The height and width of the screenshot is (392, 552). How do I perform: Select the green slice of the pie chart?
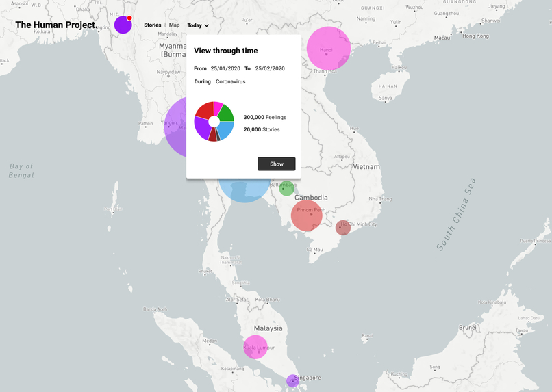pyautogui.click(x=226, y=113)
